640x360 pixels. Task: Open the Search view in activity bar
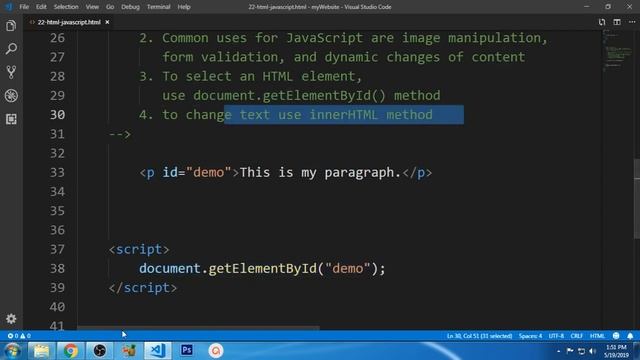click(x=11, y=49)
